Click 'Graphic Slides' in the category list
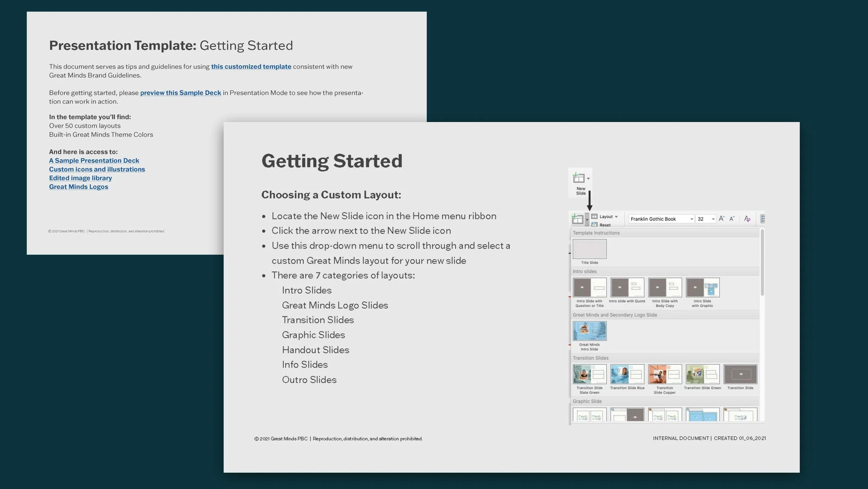Image resolution: width=868 pixels, height=489 pixels. (x=313, y=335)
